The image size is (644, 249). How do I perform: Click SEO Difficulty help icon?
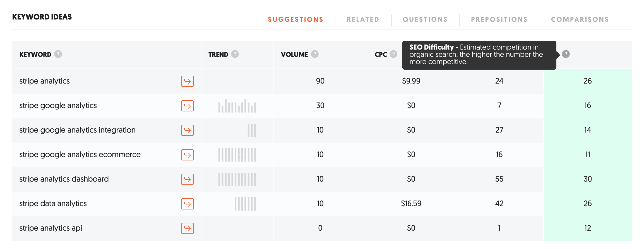pyautogui.click(x=566, y=54)
